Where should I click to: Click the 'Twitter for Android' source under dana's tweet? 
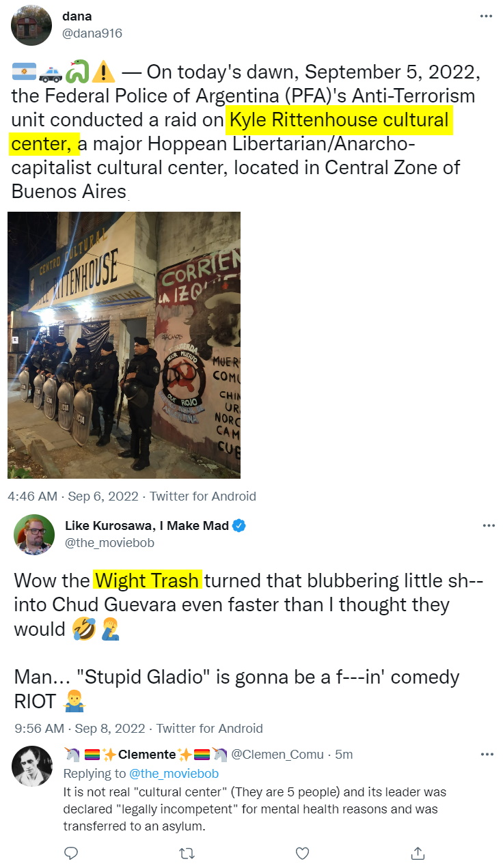203,496
